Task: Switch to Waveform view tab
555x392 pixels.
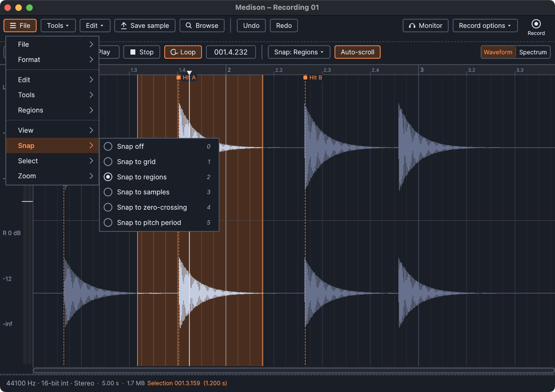Action: coord(498,52)
